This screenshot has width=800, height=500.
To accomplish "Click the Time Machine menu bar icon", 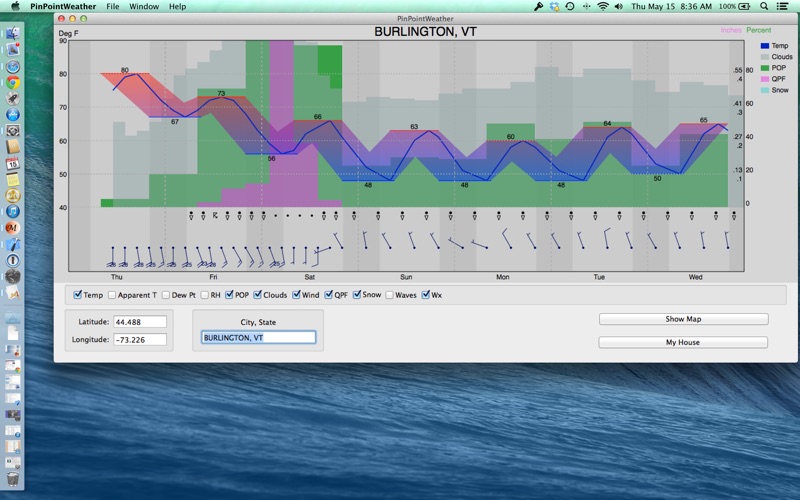I will [570, 6].
